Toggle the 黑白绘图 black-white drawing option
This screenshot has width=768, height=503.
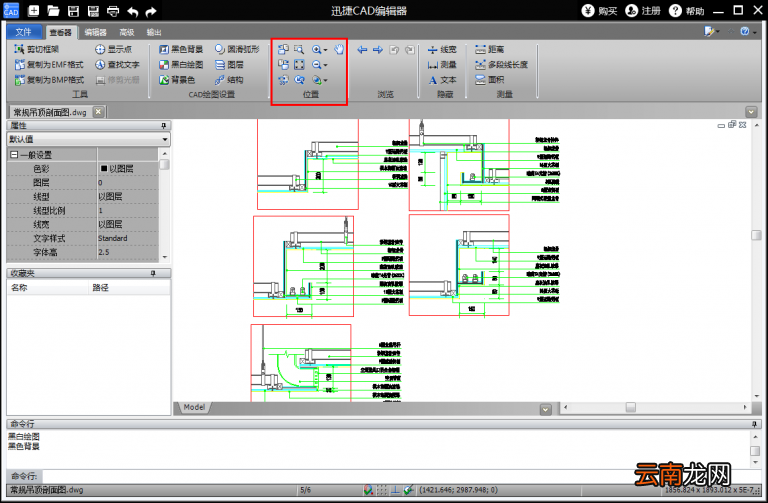click(181, 65)
